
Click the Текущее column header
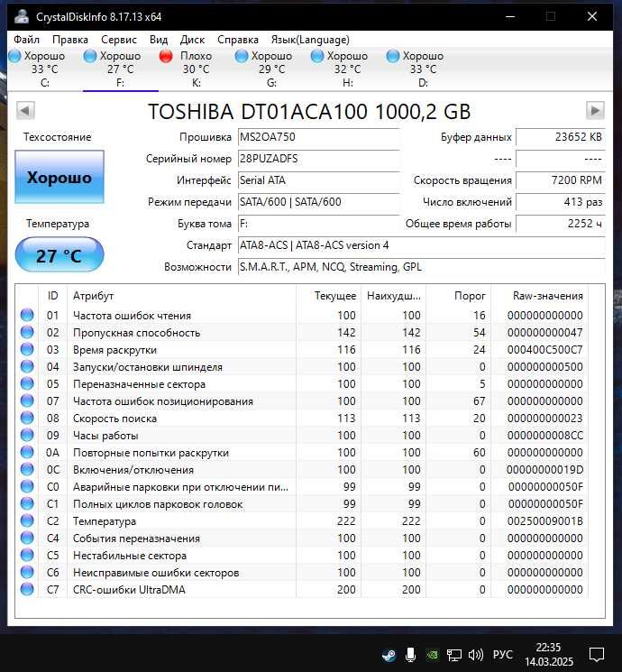click(x=328, y=296)
